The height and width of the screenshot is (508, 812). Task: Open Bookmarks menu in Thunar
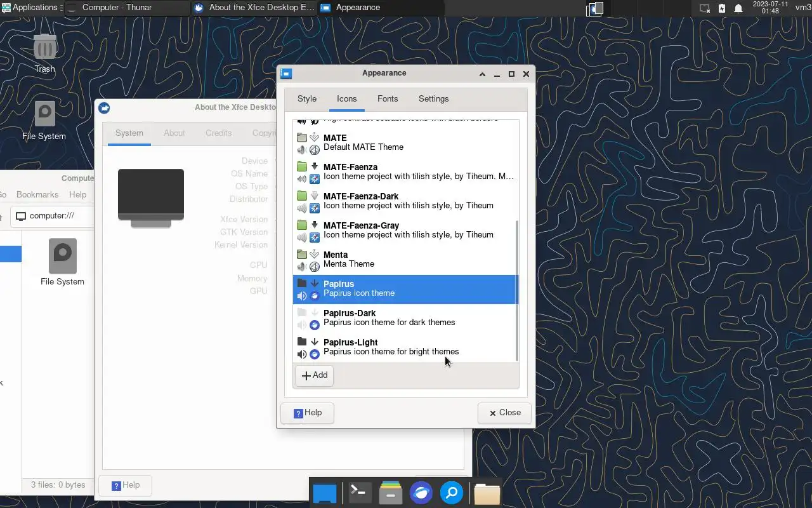[37, 195]
